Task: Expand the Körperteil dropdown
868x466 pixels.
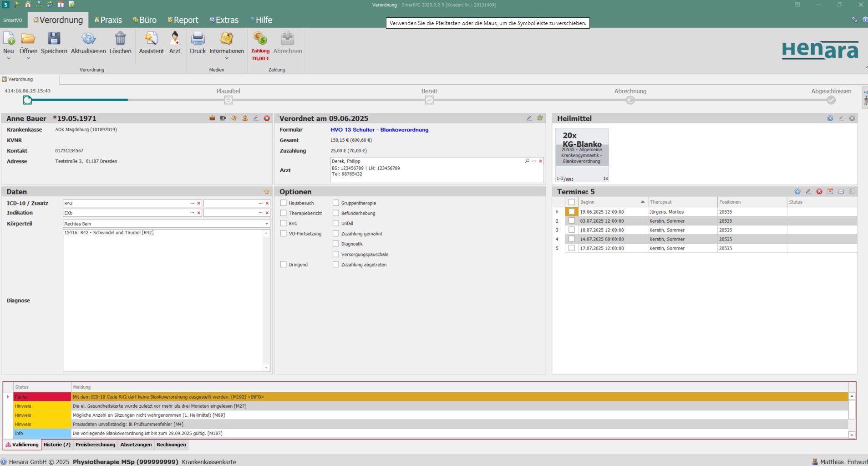Action: click(267, 224)
